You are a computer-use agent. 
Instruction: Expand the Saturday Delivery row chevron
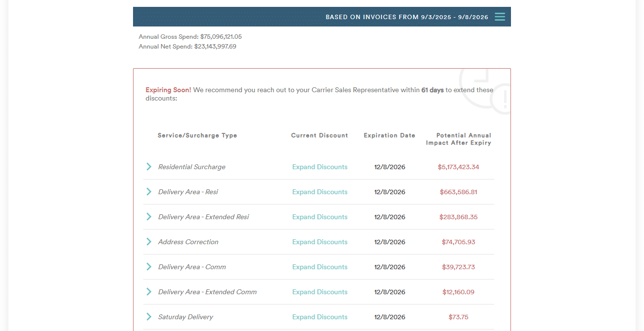pos(149,317)
